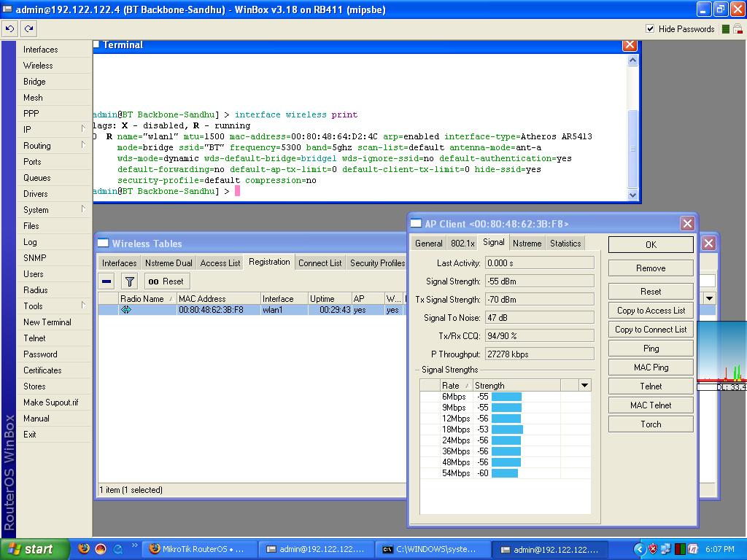
Task: Click the Terminal window menu icon in its title bar
Action: (x=96, y=44)
